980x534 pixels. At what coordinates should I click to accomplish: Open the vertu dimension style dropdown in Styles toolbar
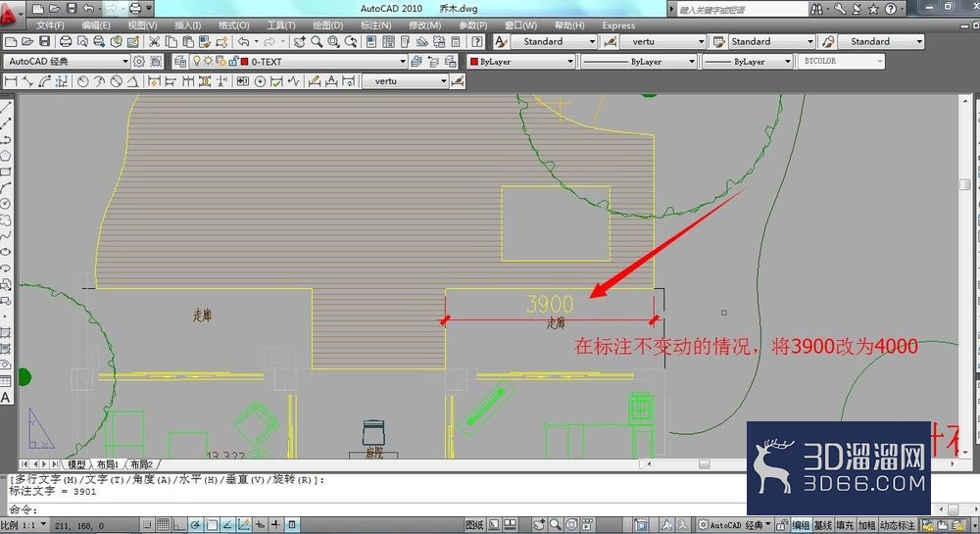coord(662,42)
